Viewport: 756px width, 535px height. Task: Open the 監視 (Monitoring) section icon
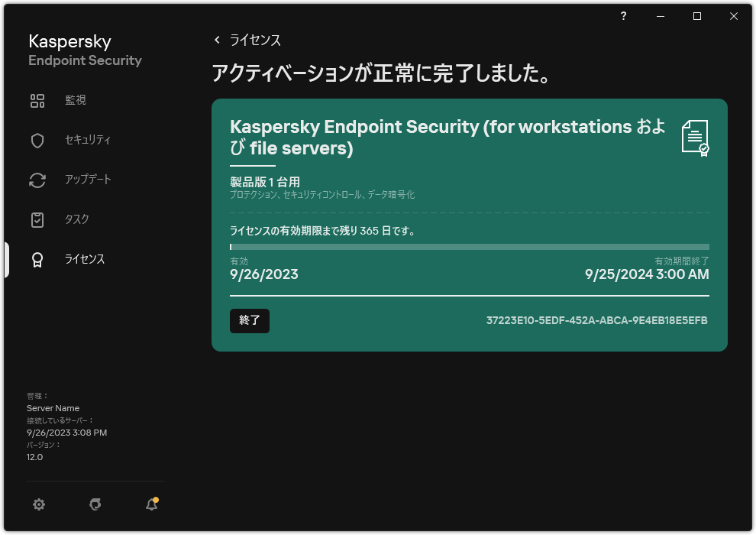[37, 100]
